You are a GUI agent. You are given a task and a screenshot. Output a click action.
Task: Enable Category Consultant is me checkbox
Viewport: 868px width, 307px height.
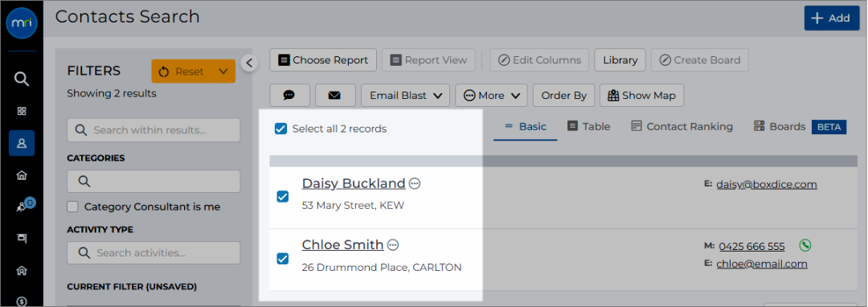pos(72,207)
